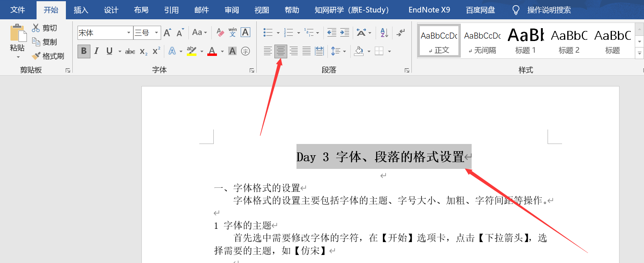
Task: Switch to the 设计 tab
Action: coord(111,10)
